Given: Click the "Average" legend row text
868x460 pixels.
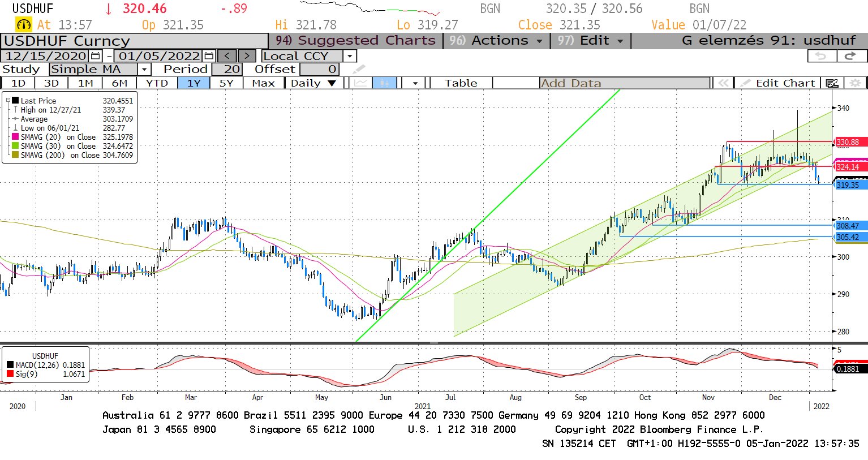Looking at the screenshot, I should 34,119.
